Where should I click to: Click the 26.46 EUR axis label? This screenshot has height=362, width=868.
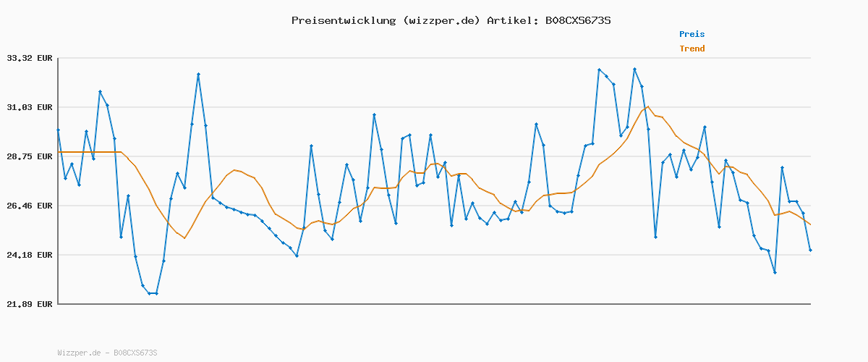[x=30, y=206]
